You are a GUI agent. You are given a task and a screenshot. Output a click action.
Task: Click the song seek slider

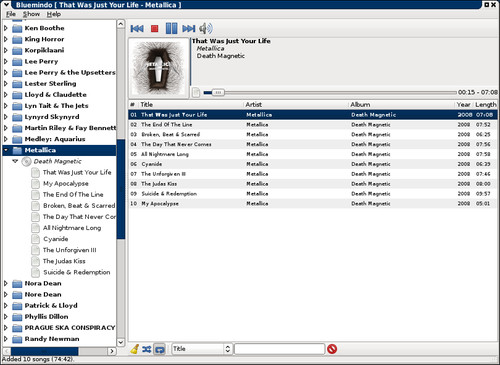pyautogui.click(x=330, y=92)
